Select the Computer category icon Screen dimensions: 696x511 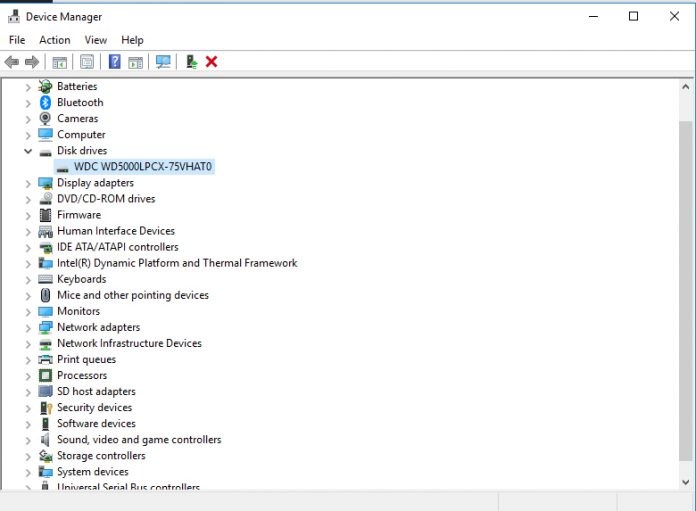45,134
